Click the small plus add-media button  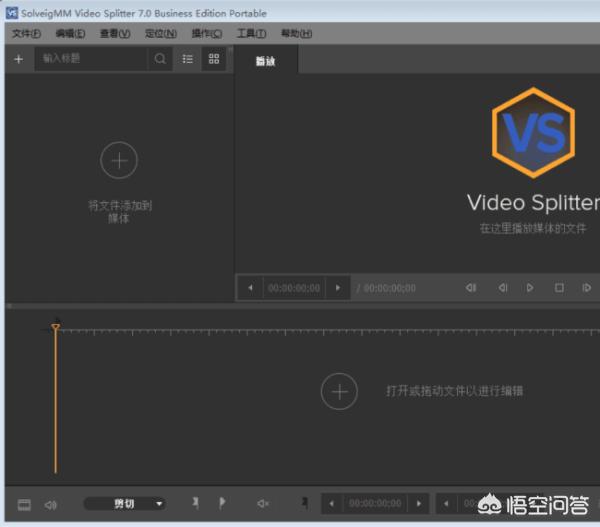[x=18, y=59]
